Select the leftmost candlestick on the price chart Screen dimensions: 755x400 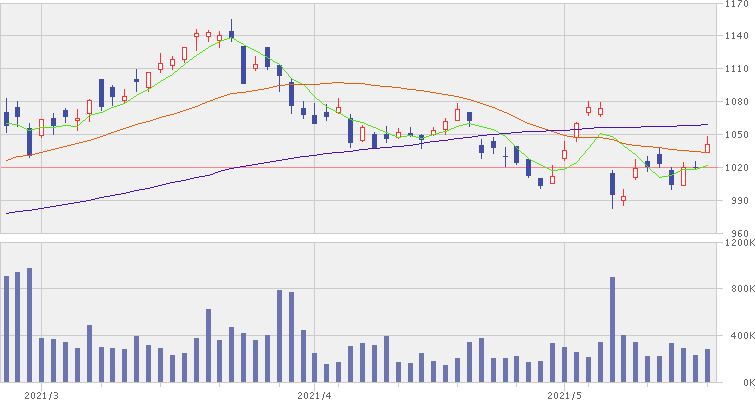tap(6, 119)
